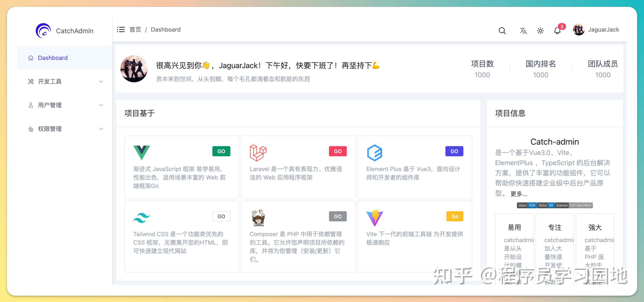Select Dashboard in the sidebar menu
The width and height of the screenshot is (644, 302).
coord(52,58)
